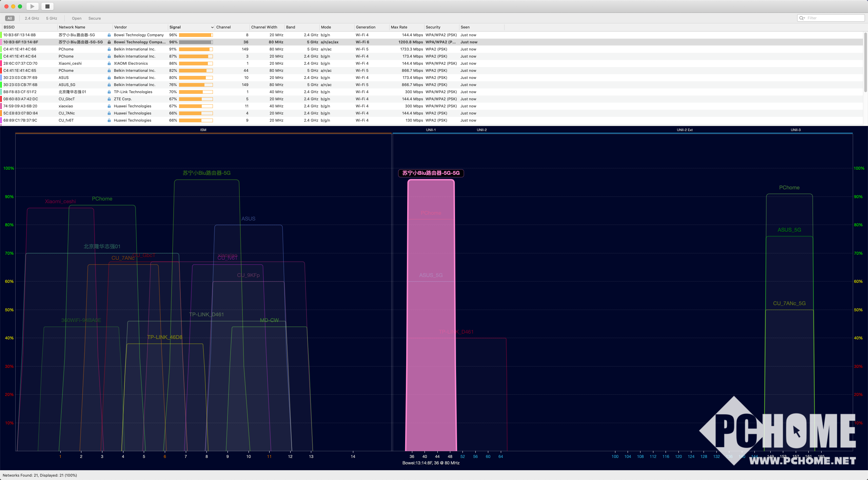Click lock icon for 苏宁小Biu路由器-5G-5G row

tap(109, 42)
